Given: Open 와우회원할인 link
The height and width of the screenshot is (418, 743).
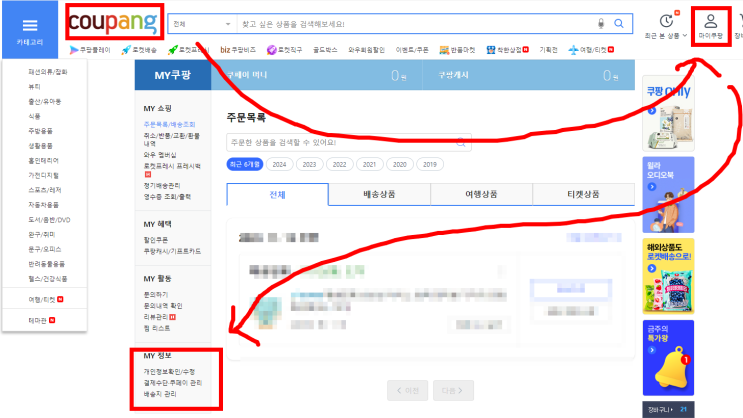Looking at the screenshot, I should (x=366, y=50).
